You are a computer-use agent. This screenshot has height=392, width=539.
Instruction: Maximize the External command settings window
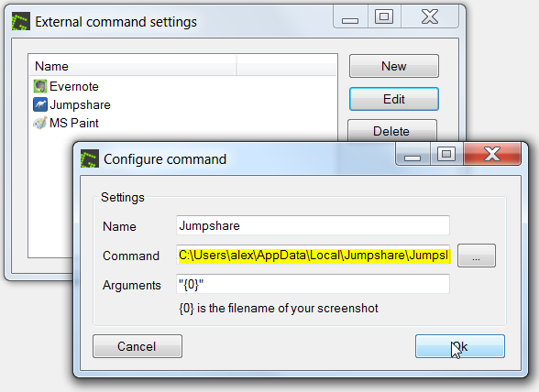click(384, 16)
